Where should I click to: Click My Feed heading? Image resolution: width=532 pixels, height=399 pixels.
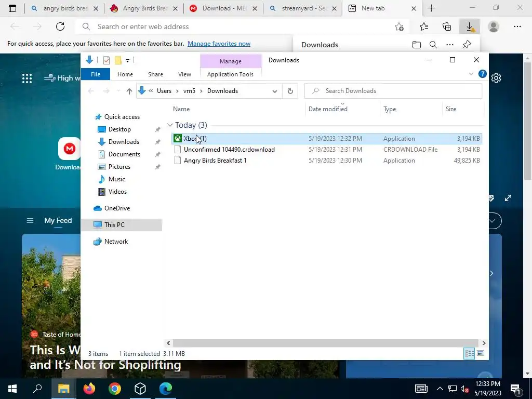pos(58,220)
